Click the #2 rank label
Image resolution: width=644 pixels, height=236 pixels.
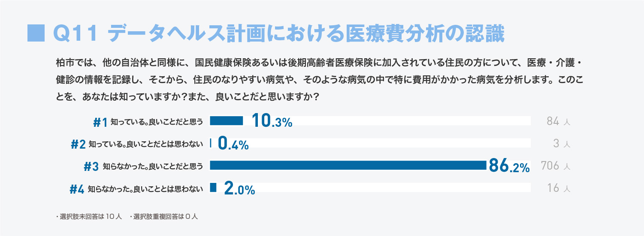click(78, 145)
